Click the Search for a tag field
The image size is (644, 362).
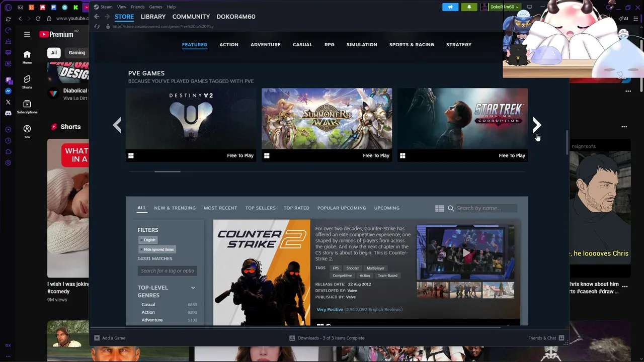168,271
